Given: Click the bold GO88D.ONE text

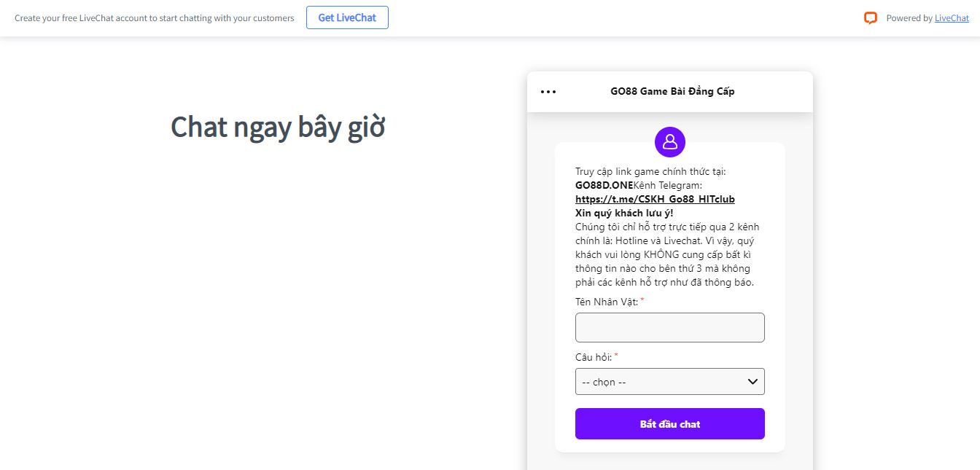Looking at the screenshot, I should (604, 185).
